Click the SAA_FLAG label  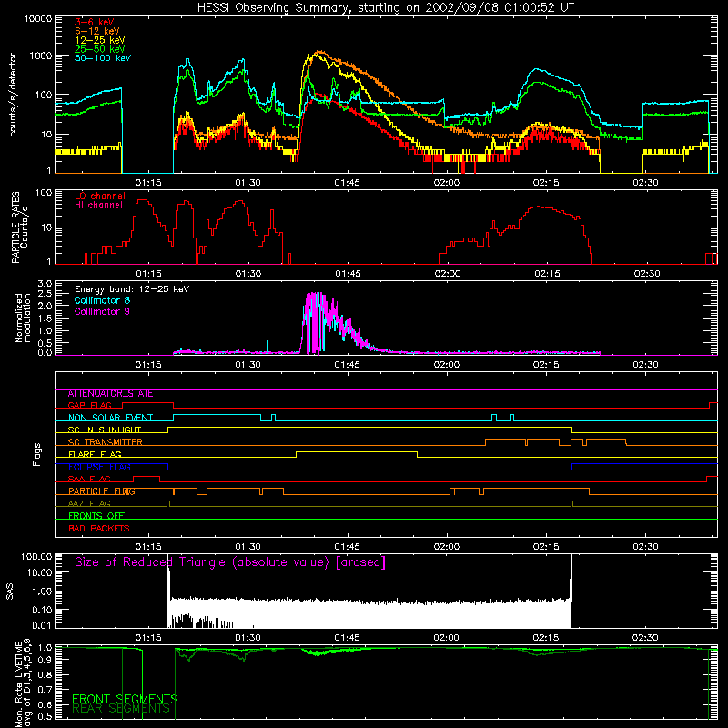coord(89,480)
